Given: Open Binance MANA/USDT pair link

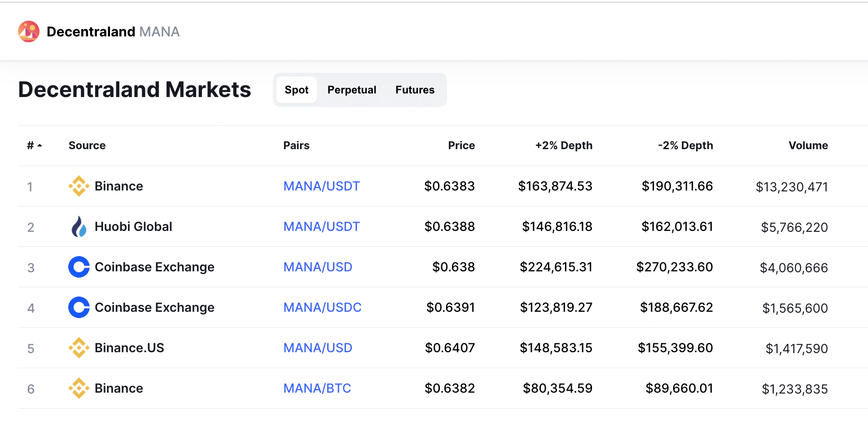Looking at the screenshot, I should pyautogui.click(x=322, y=186).
